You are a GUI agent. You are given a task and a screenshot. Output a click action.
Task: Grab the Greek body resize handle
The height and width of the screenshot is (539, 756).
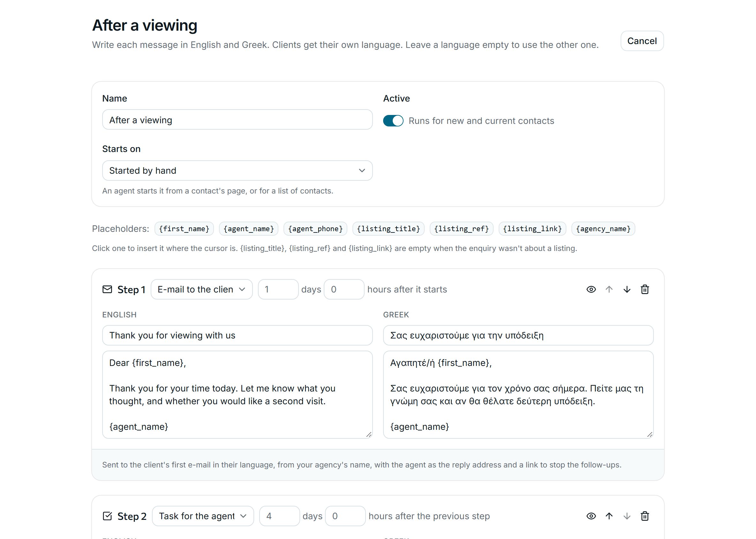tap(650, 435)
